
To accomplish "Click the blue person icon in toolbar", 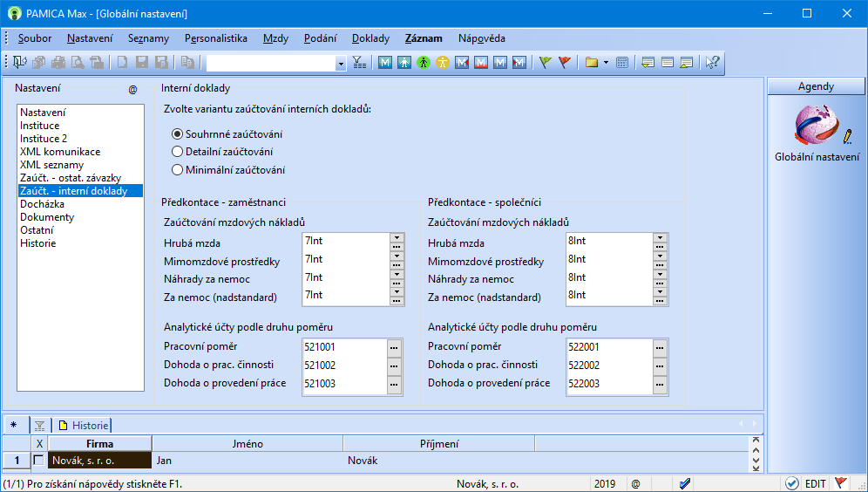I will [404, 63].
